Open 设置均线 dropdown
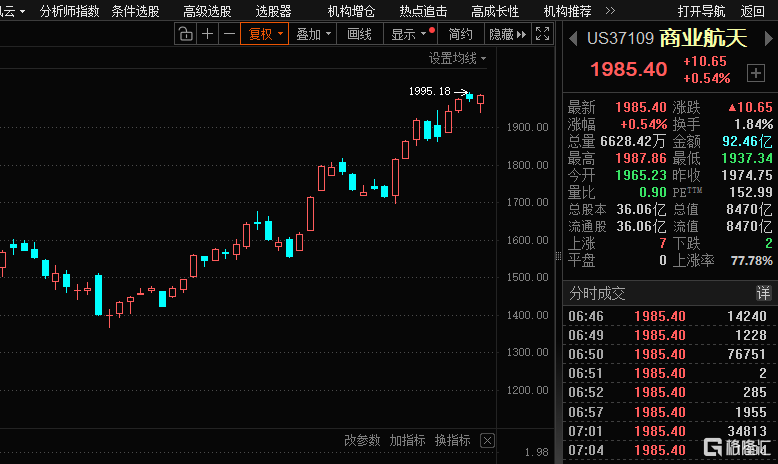This screenshot has width=778, height=464. [x=457, y=59]
